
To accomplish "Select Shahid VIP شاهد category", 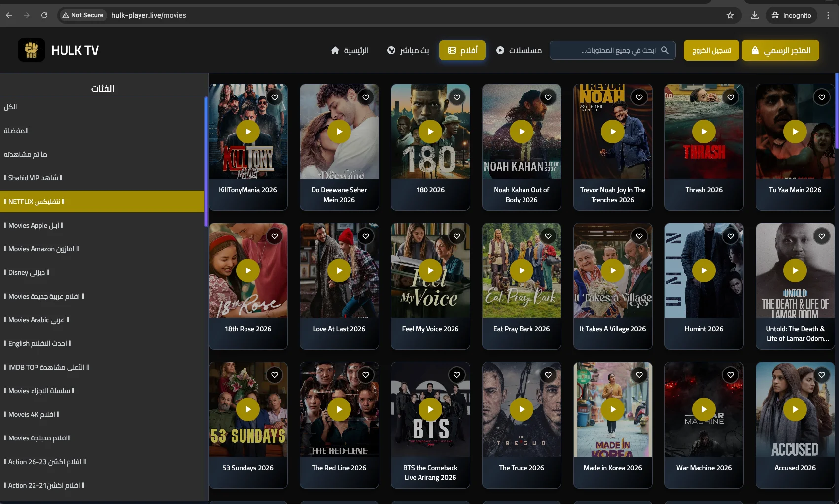I will click(102, 178).
